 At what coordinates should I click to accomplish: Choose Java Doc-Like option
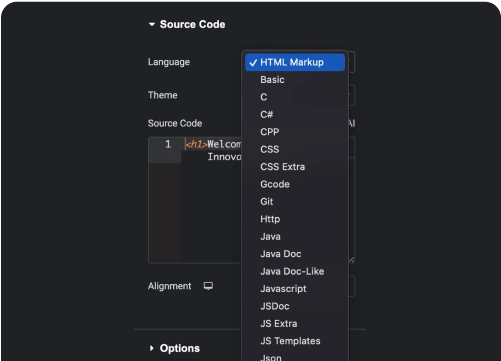[x=295, y=271]
